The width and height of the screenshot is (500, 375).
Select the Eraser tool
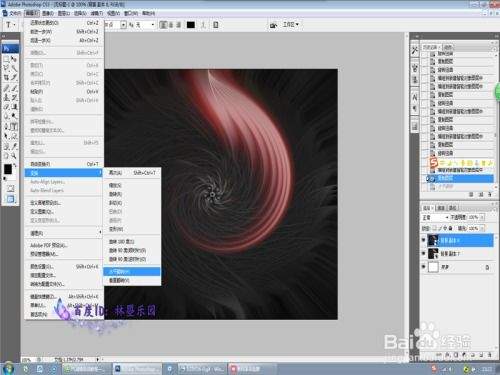pyautogui.click(x=6, y=107)
